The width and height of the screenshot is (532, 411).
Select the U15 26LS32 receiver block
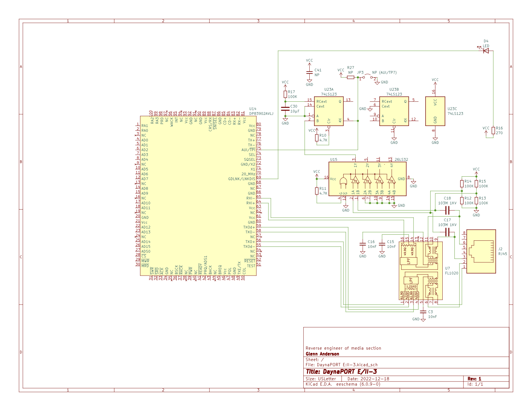(x=367, y=179)
